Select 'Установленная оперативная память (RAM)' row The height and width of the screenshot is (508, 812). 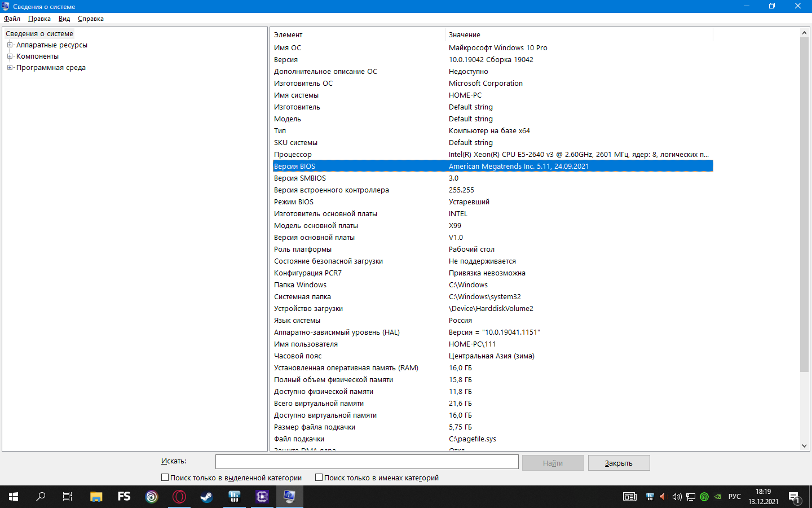pyautogui.click(x=493, y=368)
